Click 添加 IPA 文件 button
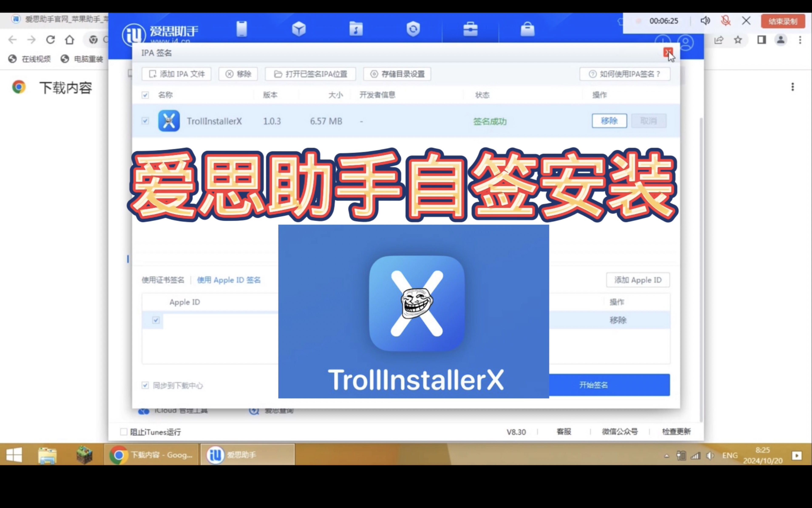 point(176,74)
